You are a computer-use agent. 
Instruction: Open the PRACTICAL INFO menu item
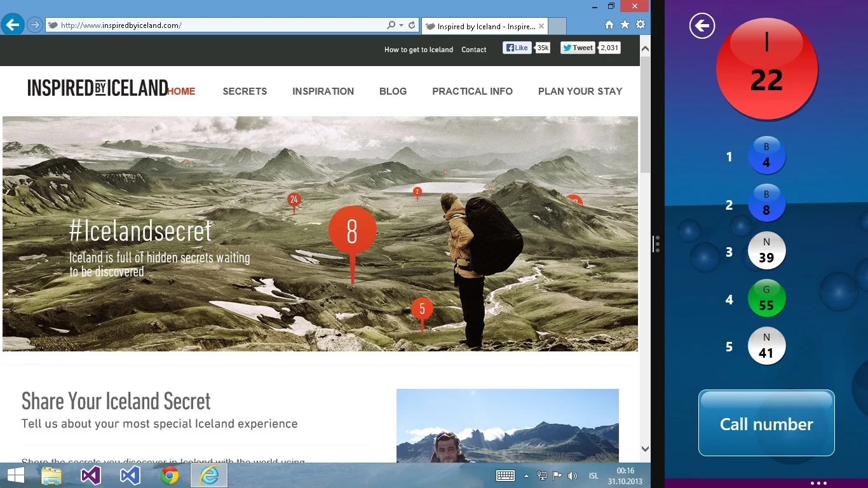pos(472,91)
